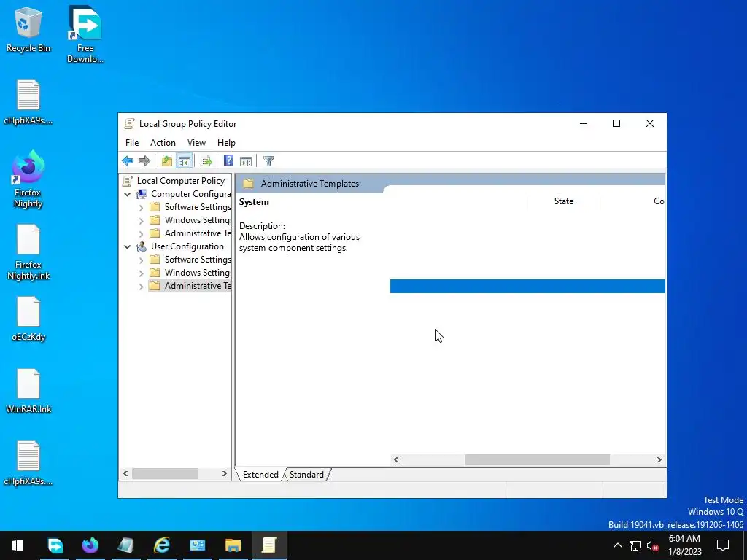The height and width of the screenshot is (560, 747).
Task: Click the muted volume icon in tray
Action: pyautogui.click(x=652, y=545)
